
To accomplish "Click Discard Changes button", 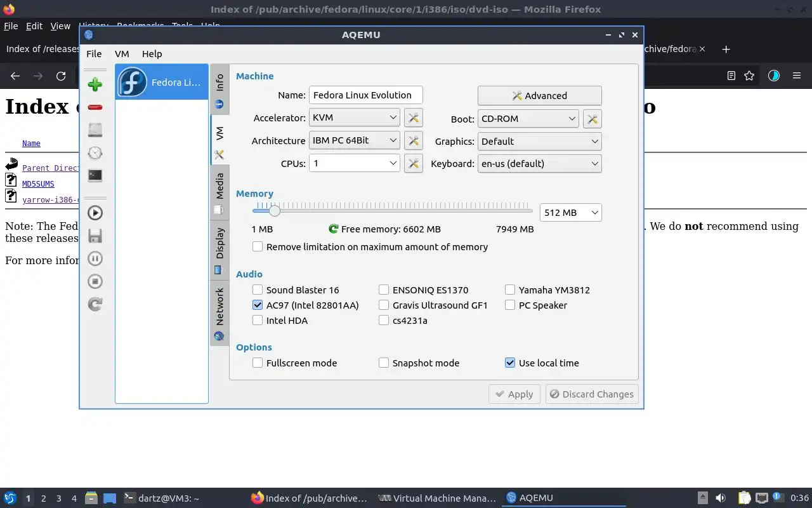I will click(592, 394).
